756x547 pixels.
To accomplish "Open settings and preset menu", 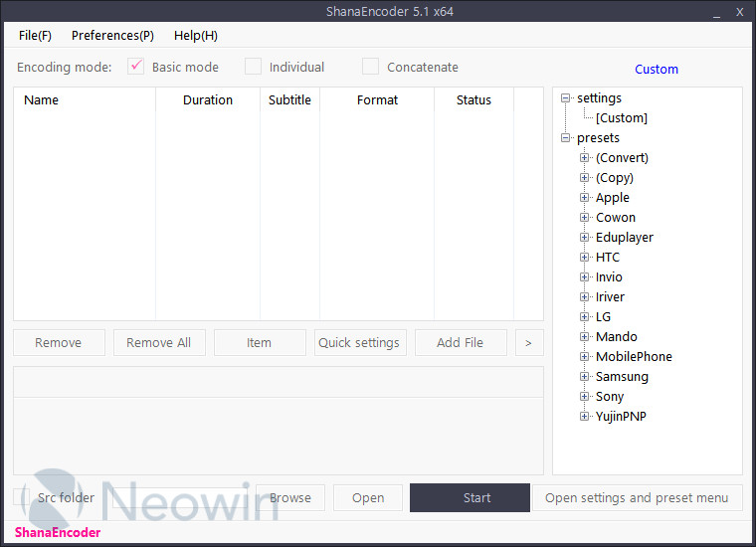I will [637, 498].
